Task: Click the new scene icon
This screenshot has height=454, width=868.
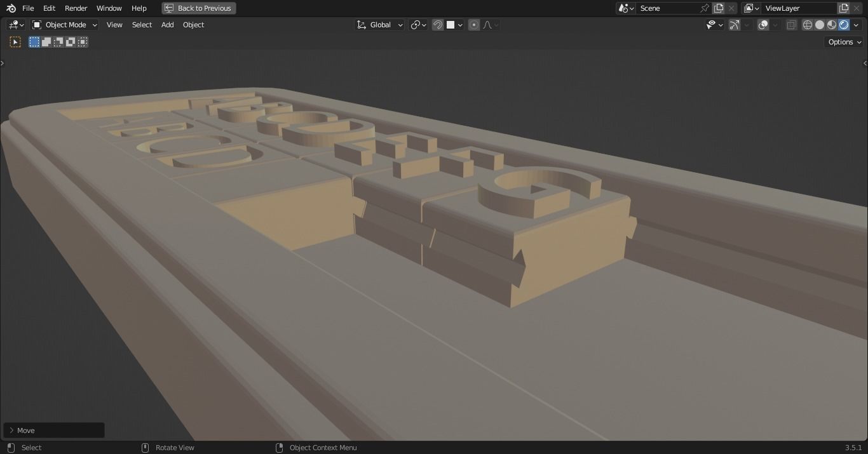Action: (x=719, y=8)
